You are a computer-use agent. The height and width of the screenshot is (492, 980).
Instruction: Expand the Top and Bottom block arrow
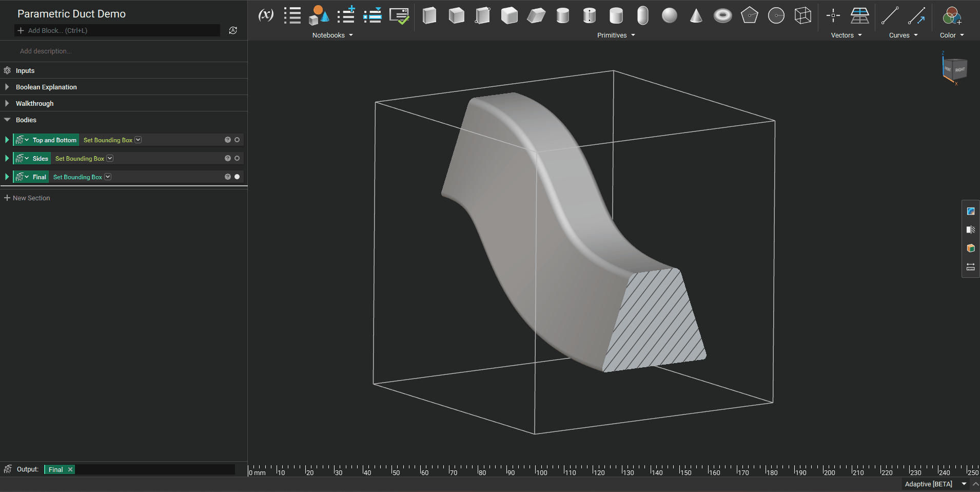[7, 140]
